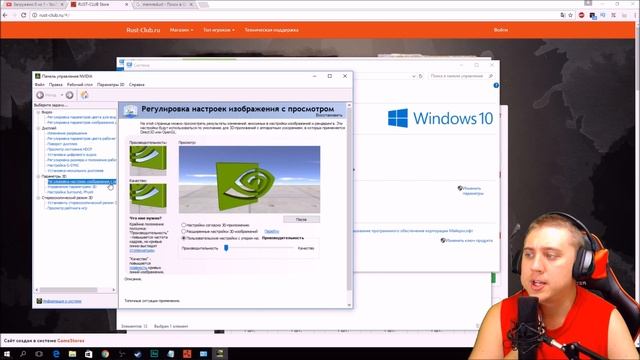This screenshot has width=640, height=360.
Task: Open Установка нескольких дисплеев task
Action: coord(76,171)
